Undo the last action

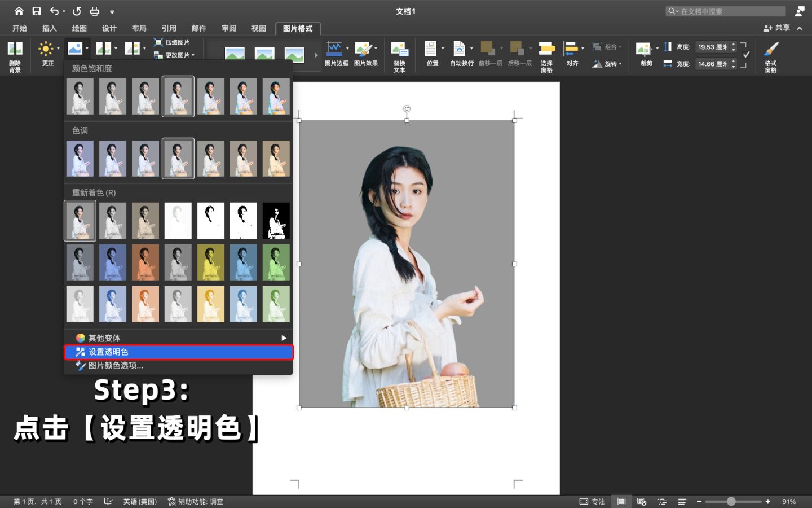55,11
